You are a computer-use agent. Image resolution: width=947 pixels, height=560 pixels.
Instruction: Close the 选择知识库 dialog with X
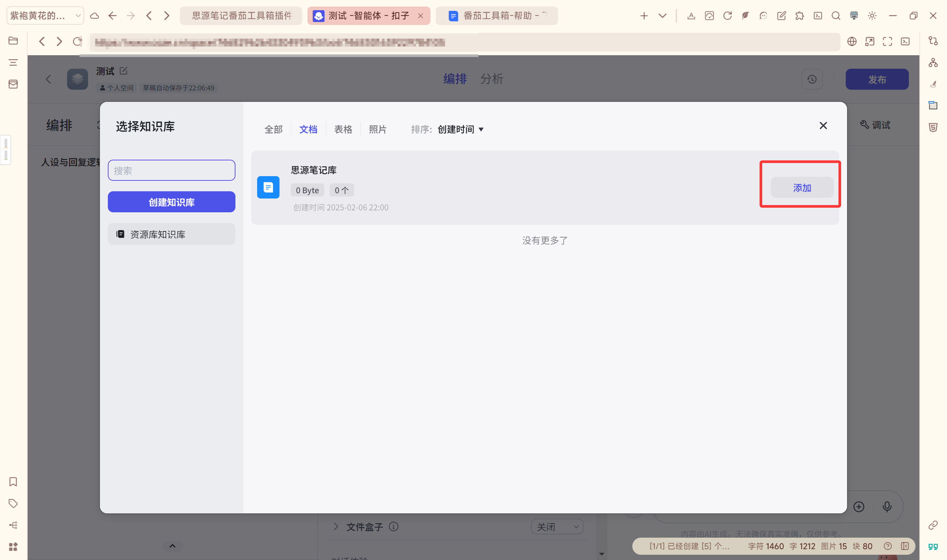[x=823, y=126]
